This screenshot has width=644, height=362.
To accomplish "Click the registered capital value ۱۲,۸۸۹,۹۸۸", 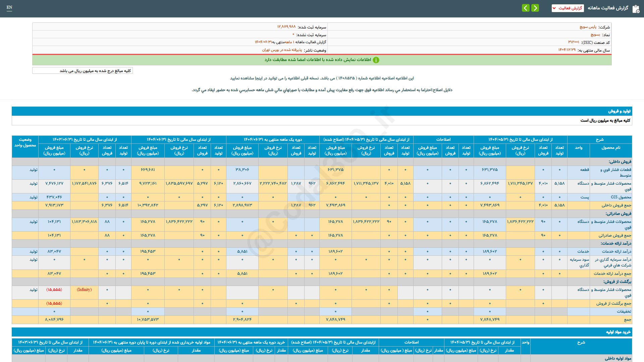I will pos(286,26).
